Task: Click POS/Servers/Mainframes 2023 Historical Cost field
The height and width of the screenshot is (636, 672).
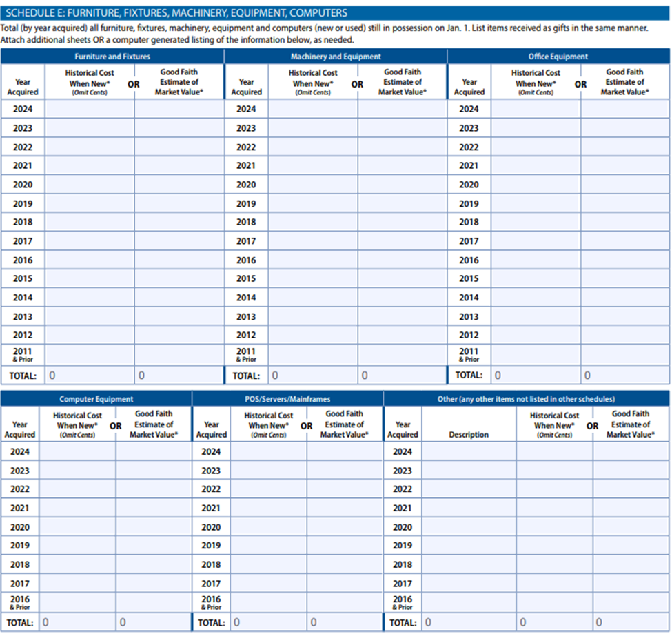Action: (x=269, y=471)
